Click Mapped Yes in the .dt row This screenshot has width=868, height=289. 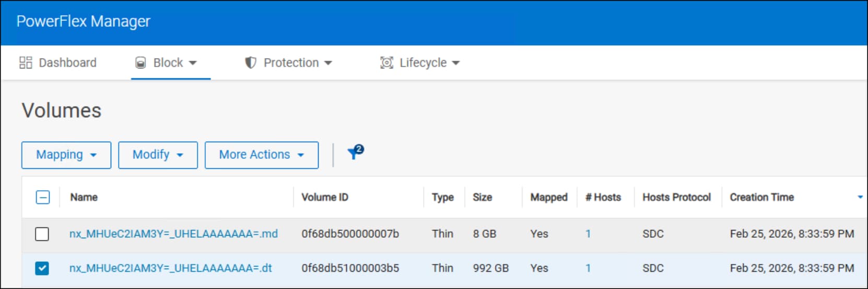(x=539, y=268)
